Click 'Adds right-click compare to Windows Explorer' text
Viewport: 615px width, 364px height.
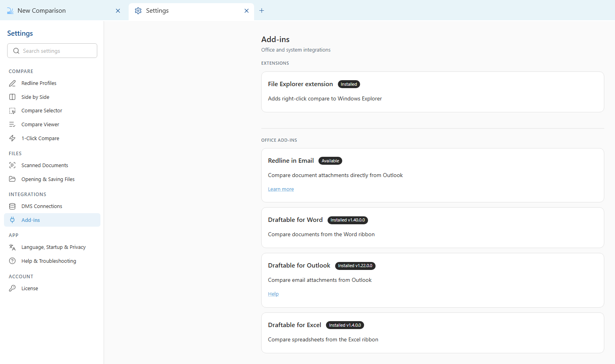[x=325, y=99]
